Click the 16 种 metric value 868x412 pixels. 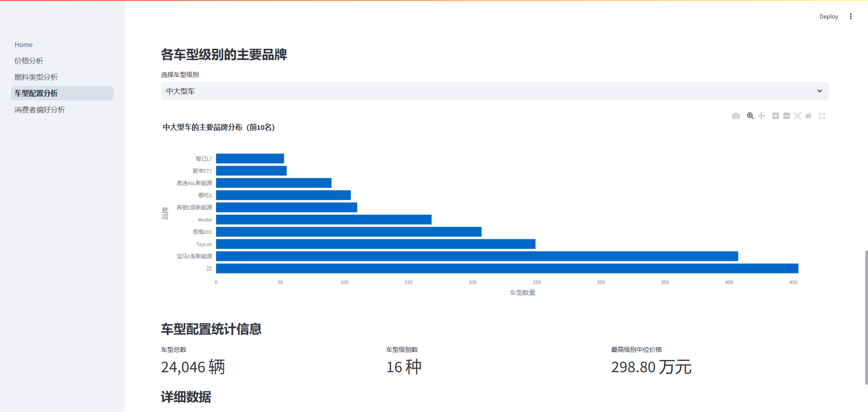click(x=404, y=367)
